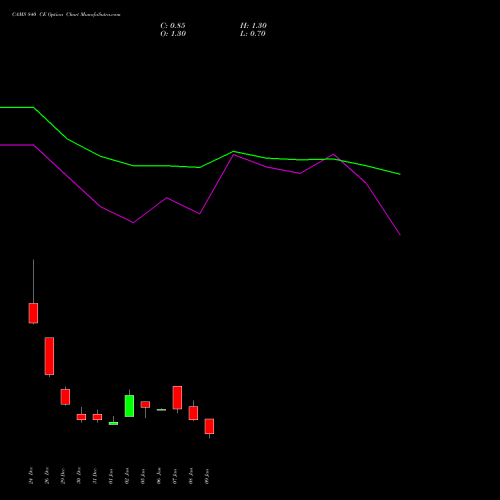Select the '30 Dec' date axis label
The width and height of the screenshot is (500, 500).
coord(79,476)
